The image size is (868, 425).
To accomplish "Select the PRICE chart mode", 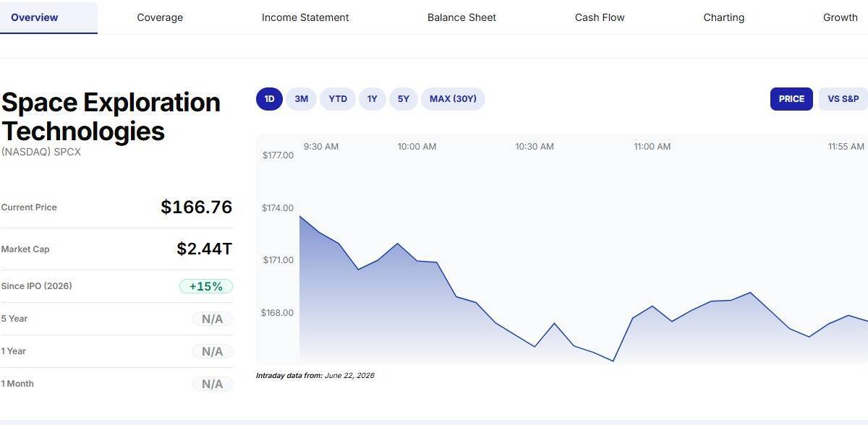I will click(x=791, y=99).
